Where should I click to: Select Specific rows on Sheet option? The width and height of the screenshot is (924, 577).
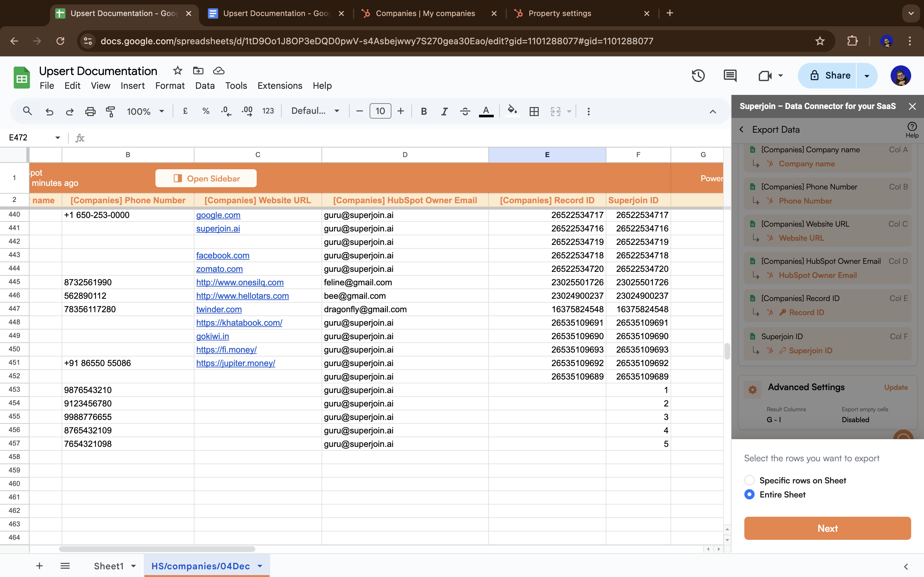(749, 480)
